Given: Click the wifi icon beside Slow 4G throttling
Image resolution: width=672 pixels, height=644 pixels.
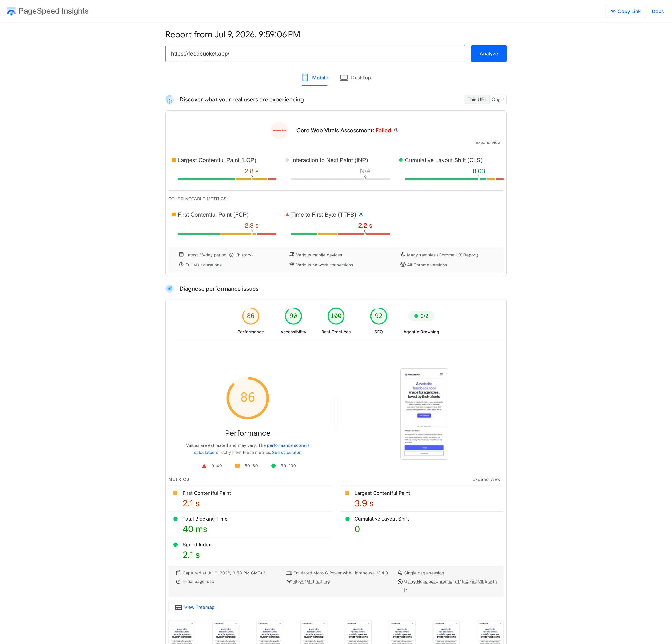Looking at the screenshot, I should (x=289, y=581).
